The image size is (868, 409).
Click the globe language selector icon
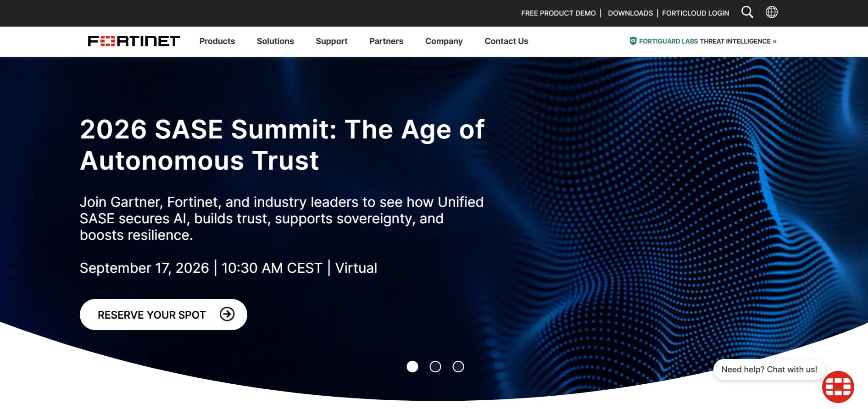(772, 12)
